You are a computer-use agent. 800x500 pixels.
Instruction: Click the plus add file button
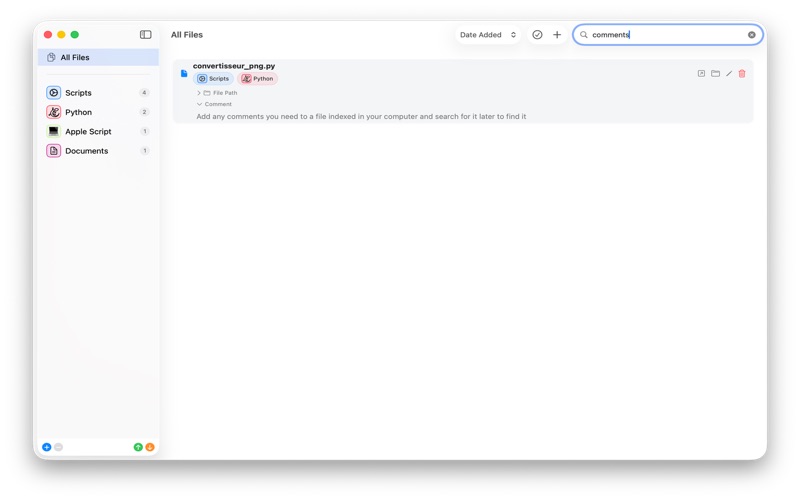(x=557, y=35)
